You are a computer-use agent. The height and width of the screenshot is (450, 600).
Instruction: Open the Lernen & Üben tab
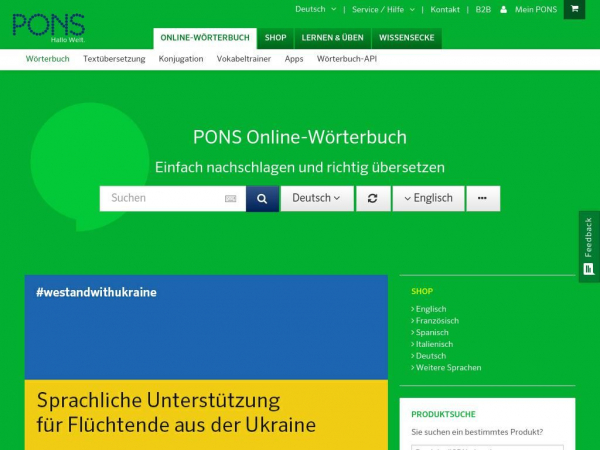333,38
